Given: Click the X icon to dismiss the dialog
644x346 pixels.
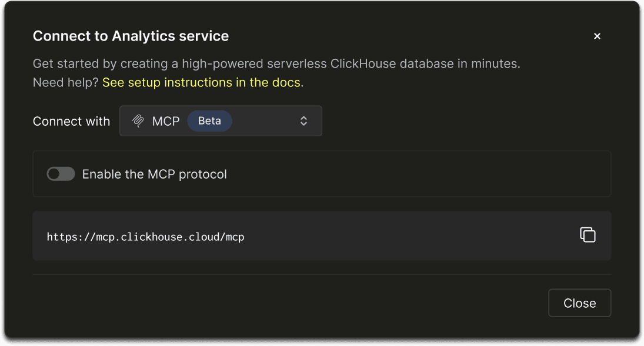Looking at the screenshot, I should tap(597, 36).
